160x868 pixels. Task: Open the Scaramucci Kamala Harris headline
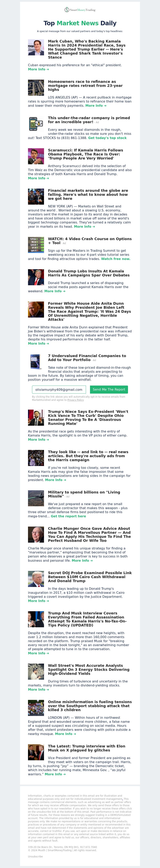[85, 154]
